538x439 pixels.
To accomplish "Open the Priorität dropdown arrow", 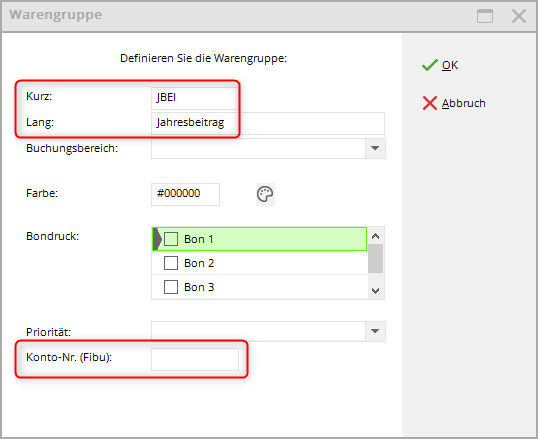I will (375, 331).
